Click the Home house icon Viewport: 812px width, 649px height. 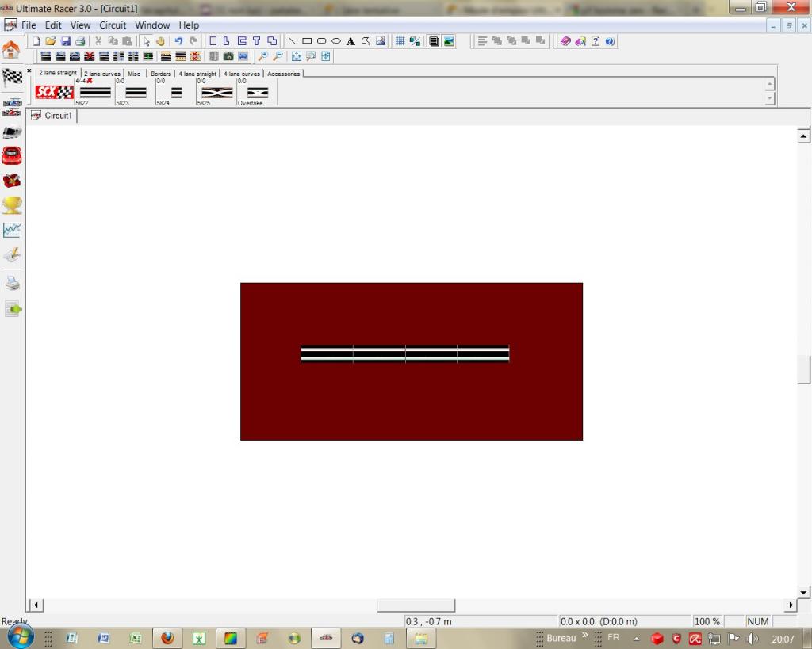pos(11,51)
